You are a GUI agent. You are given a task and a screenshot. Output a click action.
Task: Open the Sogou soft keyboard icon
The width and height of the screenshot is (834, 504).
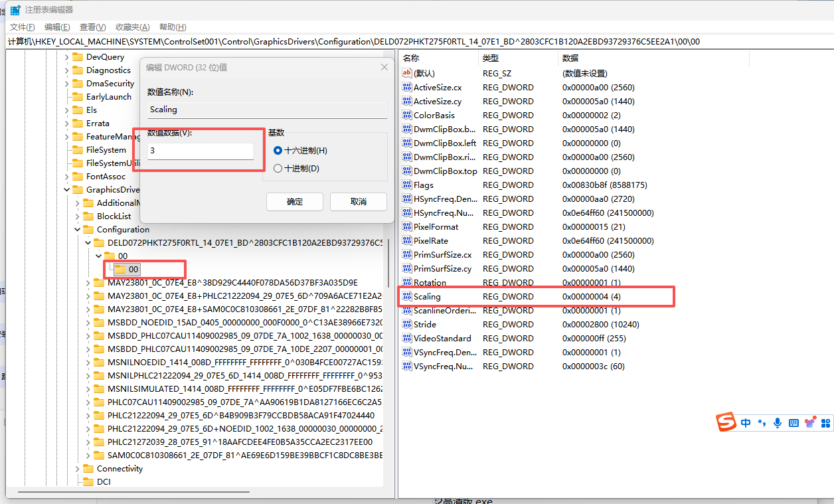point(793,422)
